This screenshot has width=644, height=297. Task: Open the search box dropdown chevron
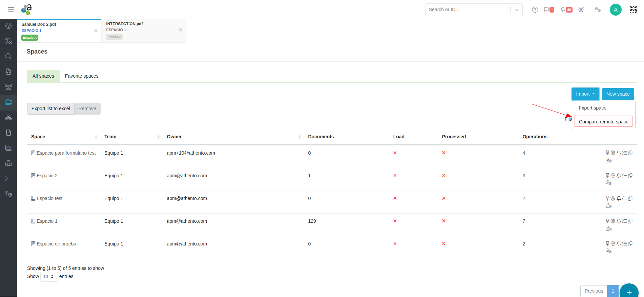tap(516, 10)
